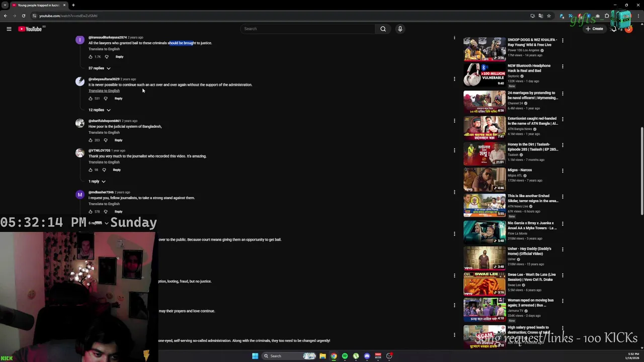Screen dimensions: 644x362
Task: Start voice search with microphone
Action: (x=400, y=29)
